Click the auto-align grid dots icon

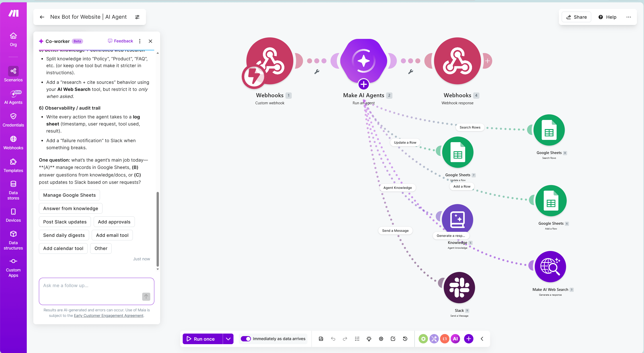(x=357, y=339)
